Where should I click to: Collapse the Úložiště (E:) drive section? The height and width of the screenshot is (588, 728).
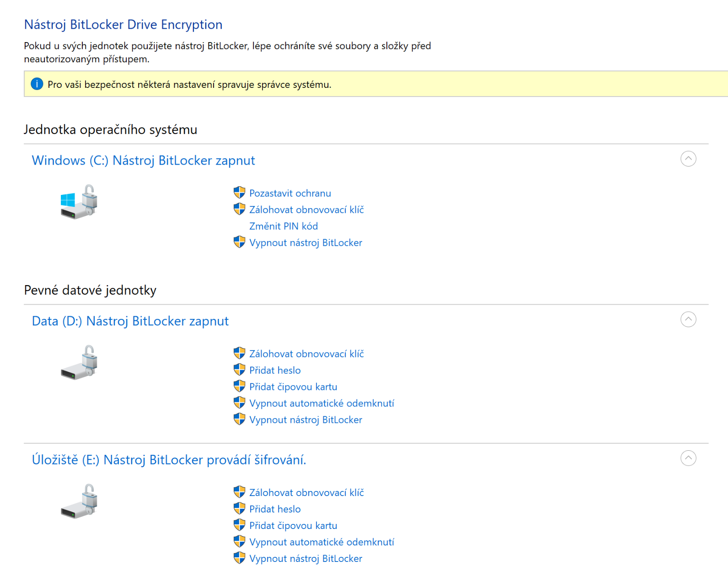click(688, 458)
